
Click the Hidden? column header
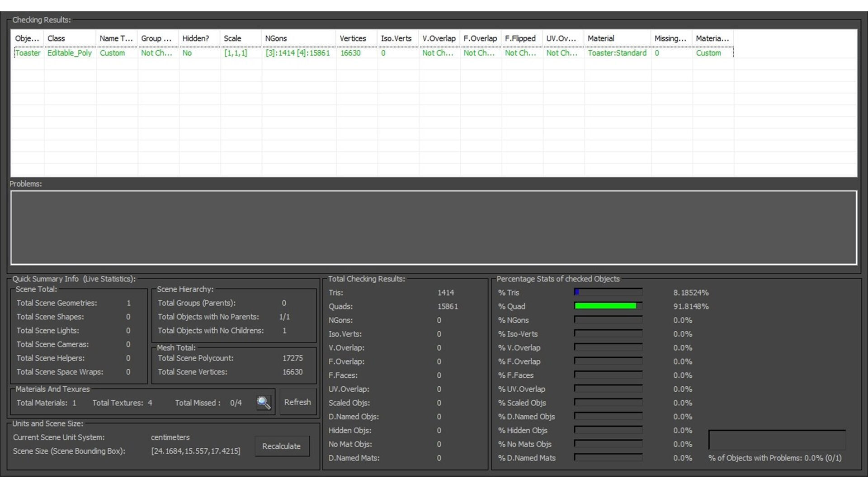click(x=199, y=38)
